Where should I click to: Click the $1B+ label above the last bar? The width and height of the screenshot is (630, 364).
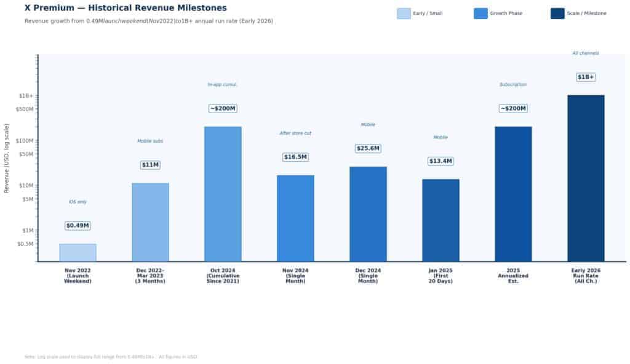586,77
